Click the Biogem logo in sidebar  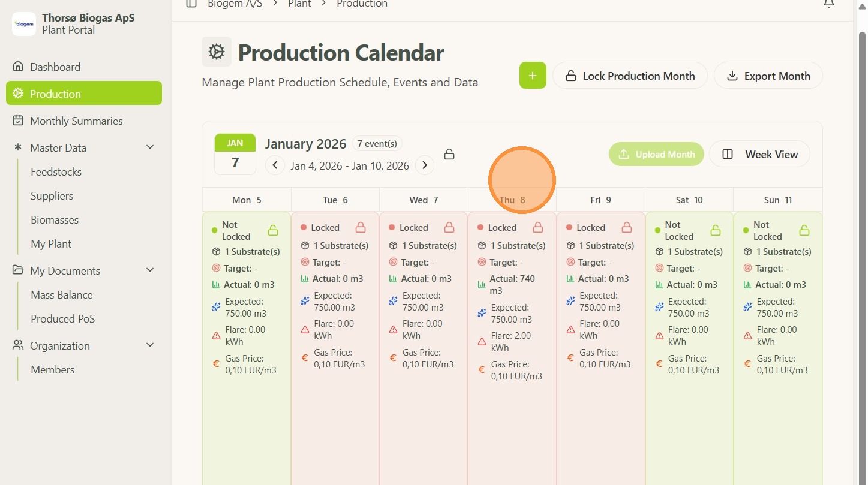24,24
